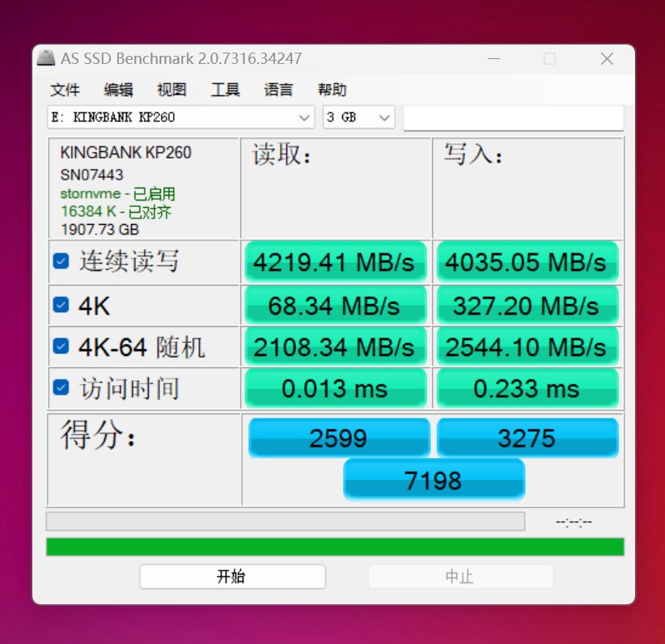Open the 帮助 menu

click(x=332, y=90)
